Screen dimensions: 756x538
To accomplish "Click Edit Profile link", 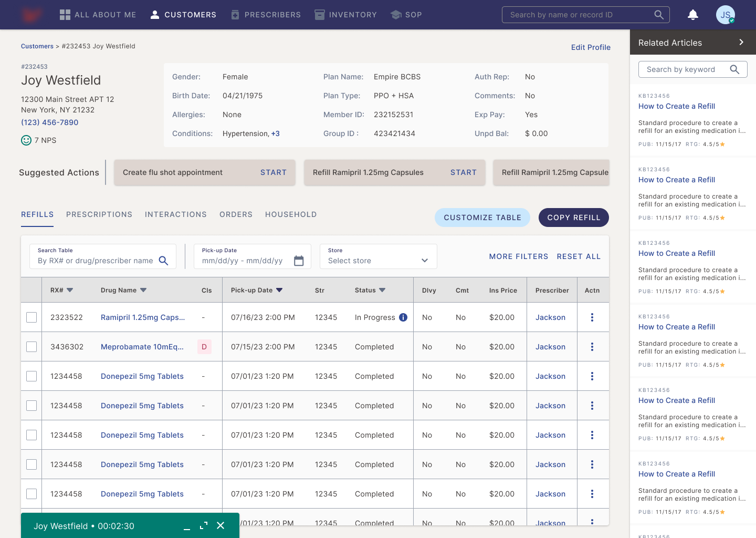I will (x=591, y=47).
